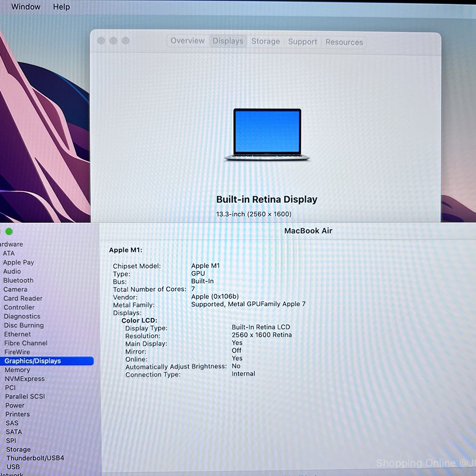Open the Controller sidebar entry
The height and width of the screenshot is (476, 476).
coord(19,307)
